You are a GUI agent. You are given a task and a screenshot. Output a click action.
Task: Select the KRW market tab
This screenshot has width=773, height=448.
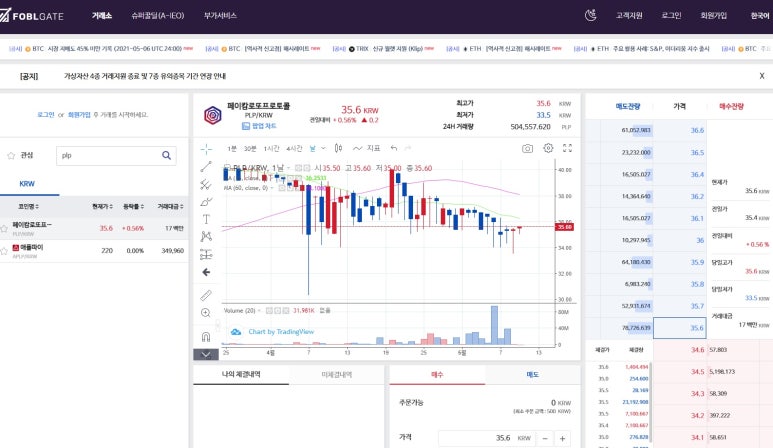(x=27, y=184)
